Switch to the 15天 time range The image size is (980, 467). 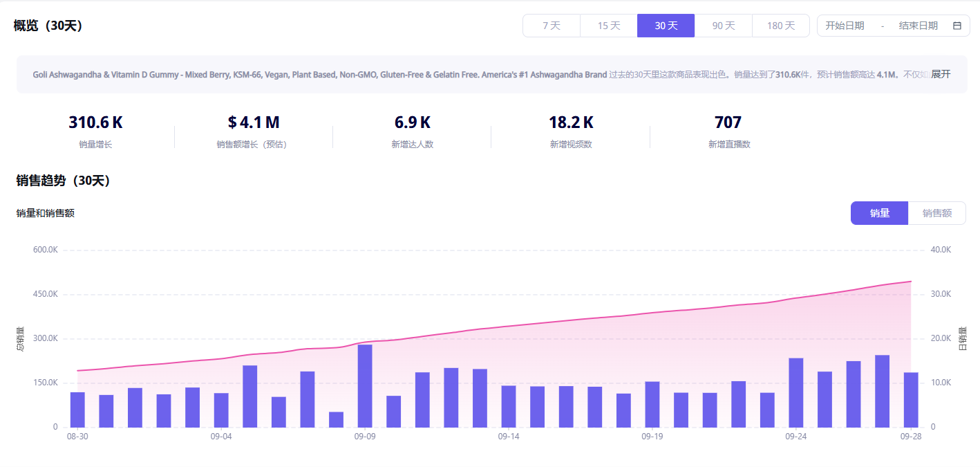point(608,26)
